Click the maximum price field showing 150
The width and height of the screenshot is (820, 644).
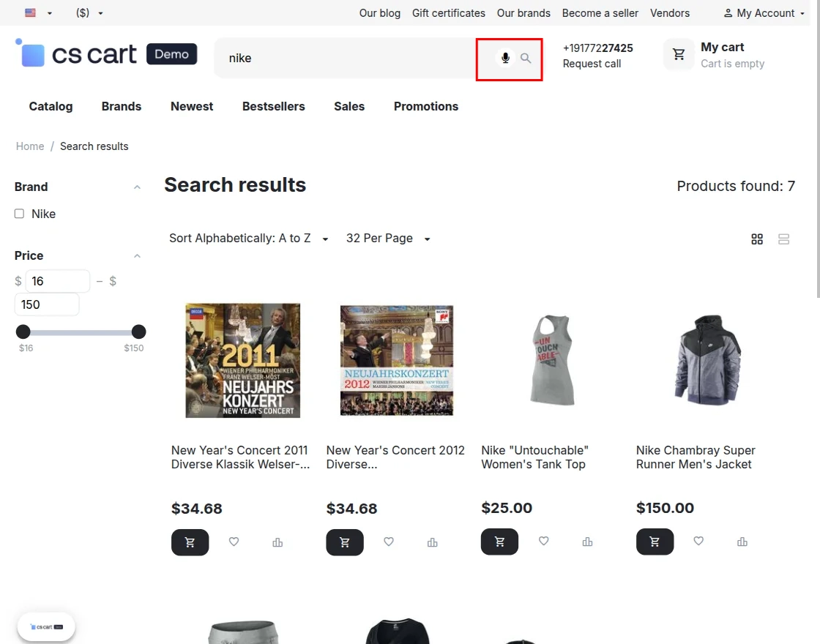[x=47, y=304]
